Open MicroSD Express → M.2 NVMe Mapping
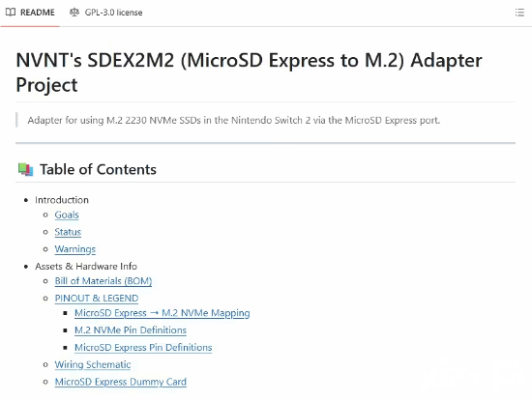The height and width of the screenshot is (401, 532). 163,313
